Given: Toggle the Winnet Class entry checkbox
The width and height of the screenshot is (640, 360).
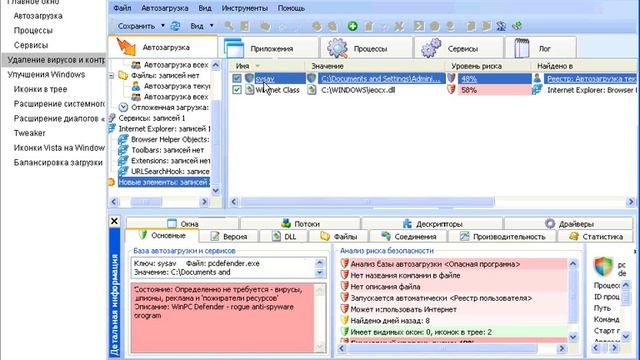Looking at the screenshot, I should 237,90.
